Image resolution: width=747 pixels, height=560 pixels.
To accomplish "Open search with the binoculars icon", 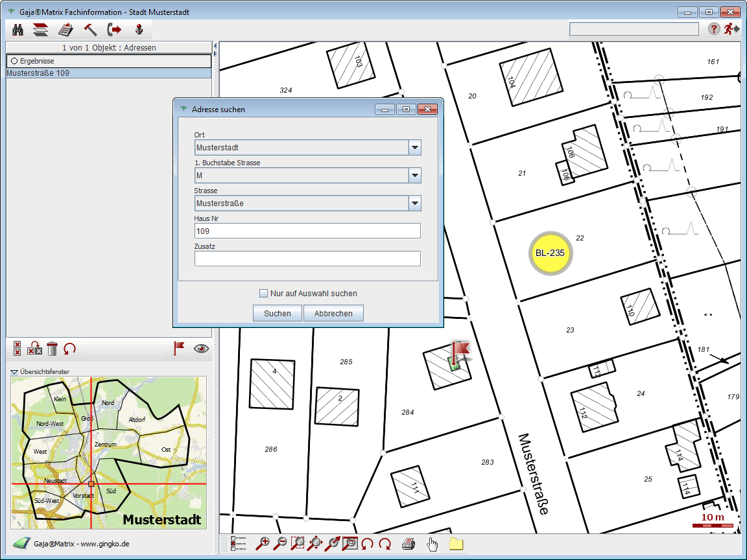I will tap(18, 29).
